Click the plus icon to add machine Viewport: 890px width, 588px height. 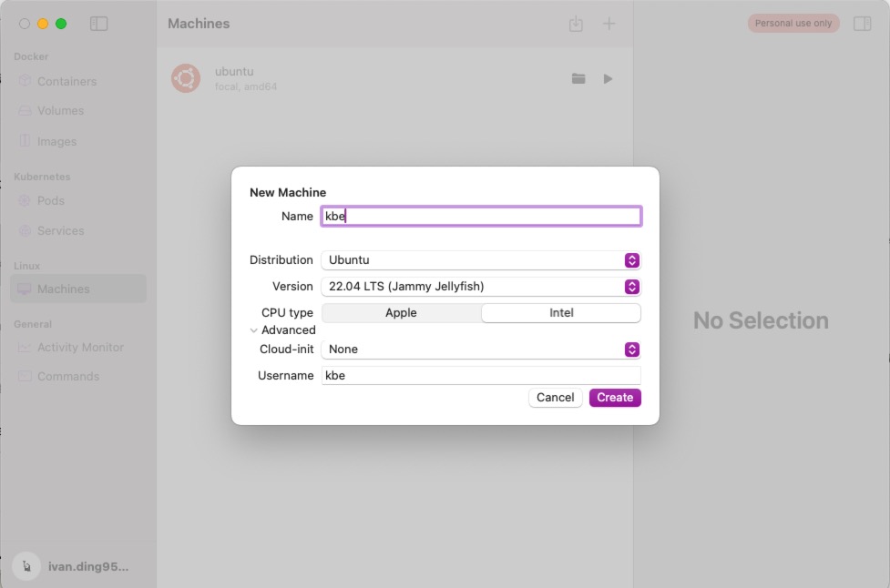(609, 25)
